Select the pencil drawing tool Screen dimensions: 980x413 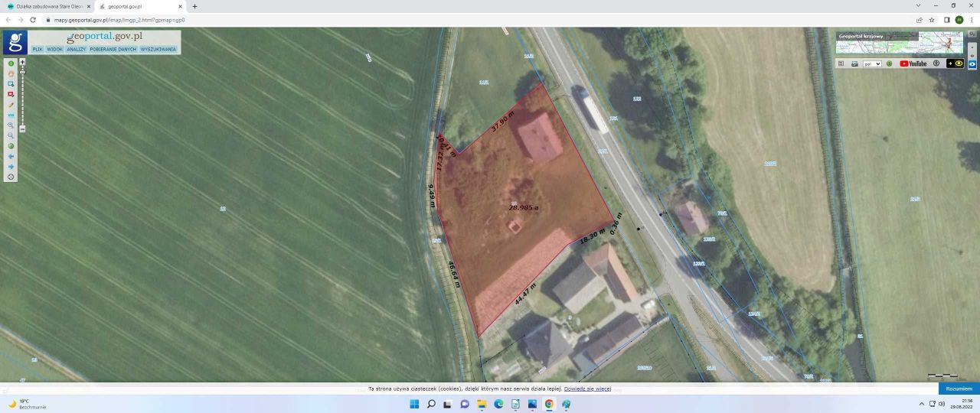pyautogui.click(x=11, y=105)
